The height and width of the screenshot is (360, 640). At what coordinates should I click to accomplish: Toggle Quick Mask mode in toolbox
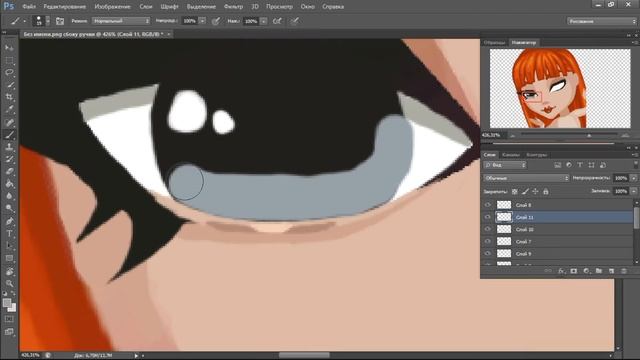click(9, 319)
